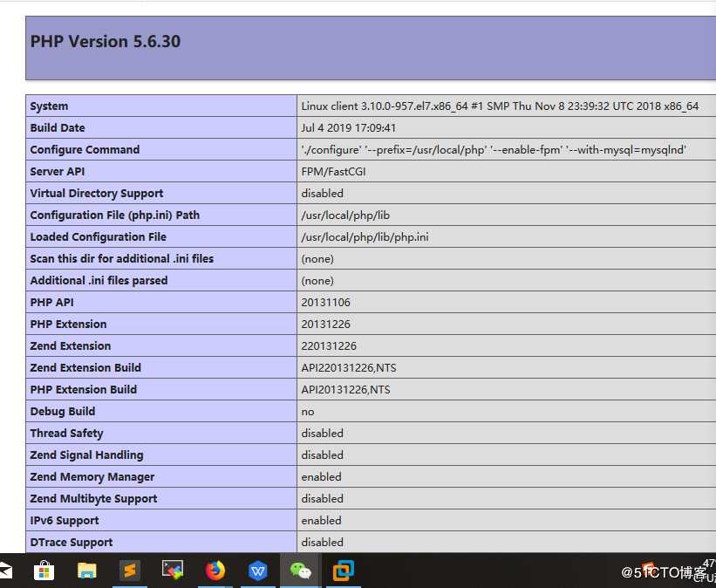Click the Virtual Directory Support label
716x588 pixels.
click(97, 194)
